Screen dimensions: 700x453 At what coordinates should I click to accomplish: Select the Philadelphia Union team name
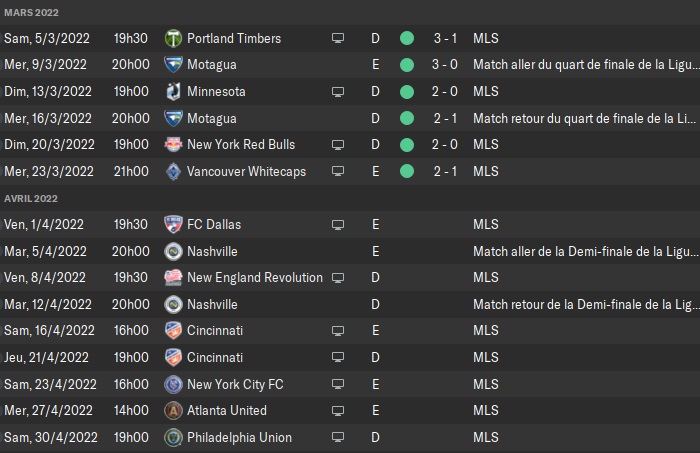click(x=239, y=437)
